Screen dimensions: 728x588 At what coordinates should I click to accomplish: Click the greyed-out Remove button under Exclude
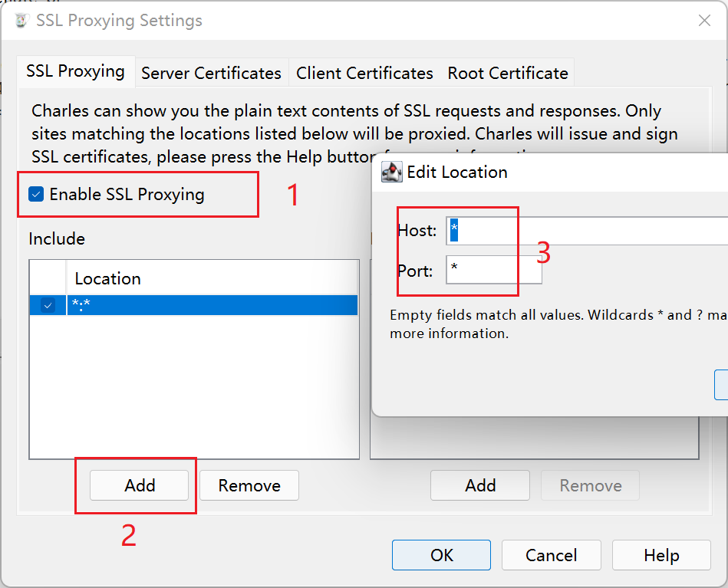[x=590, y=485]
